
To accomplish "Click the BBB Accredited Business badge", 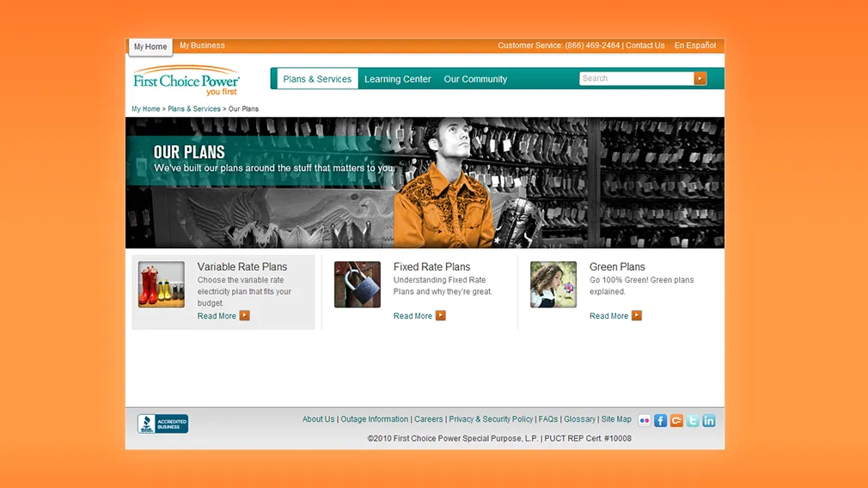I will 162,424.
